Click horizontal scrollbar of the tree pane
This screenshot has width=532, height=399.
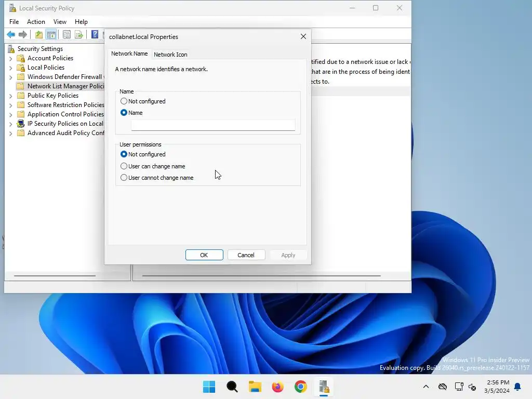point(55,276)
